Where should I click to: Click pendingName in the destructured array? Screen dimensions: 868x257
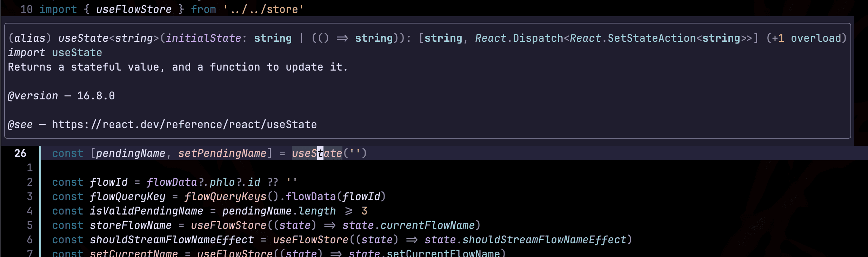pos(130,153)
